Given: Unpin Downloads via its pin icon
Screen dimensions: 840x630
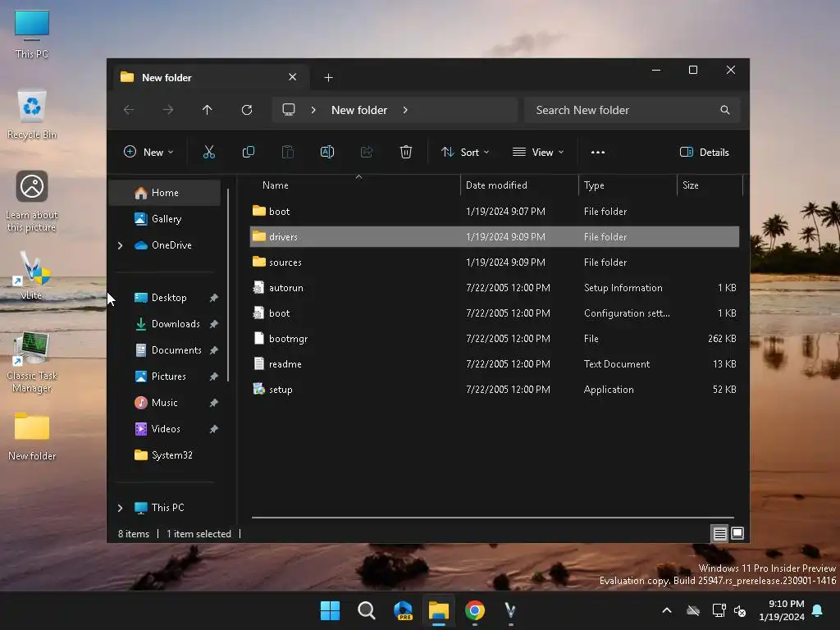Looking at the screenshot, I should 214,324.
